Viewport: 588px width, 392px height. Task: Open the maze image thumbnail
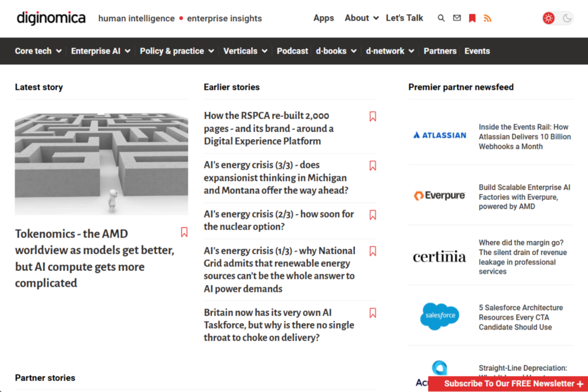(x=101, y=164)
